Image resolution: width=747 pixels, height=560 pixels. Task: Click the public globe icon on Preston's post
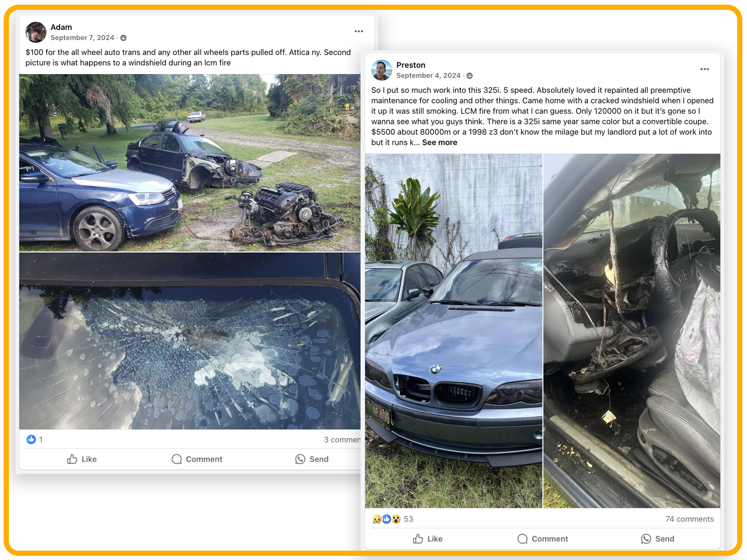tap(469, 76)
